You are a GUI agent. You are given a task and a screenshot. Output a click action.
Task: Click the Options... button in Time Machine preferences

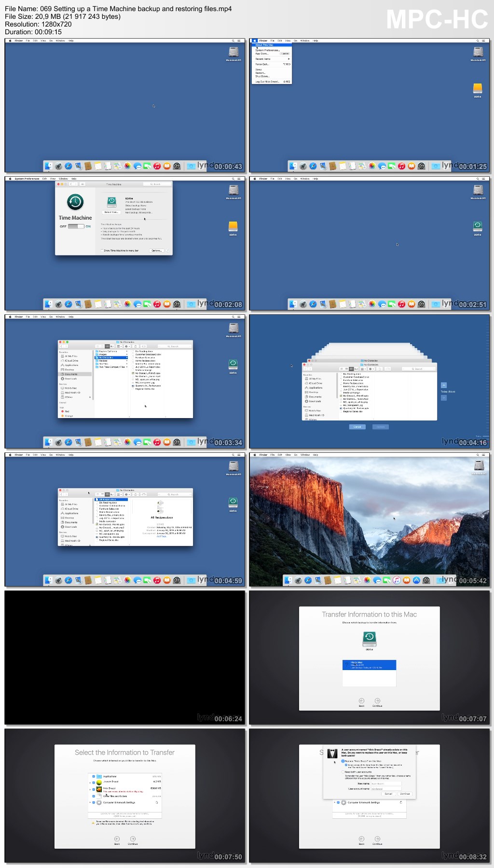point(156,251)
